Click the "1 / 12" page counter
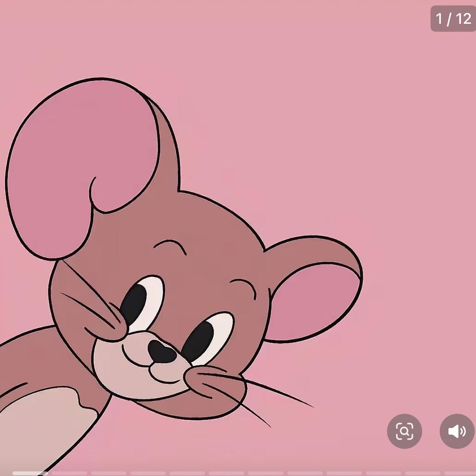Screen dimensions: 476x476 tap(453, 19)
